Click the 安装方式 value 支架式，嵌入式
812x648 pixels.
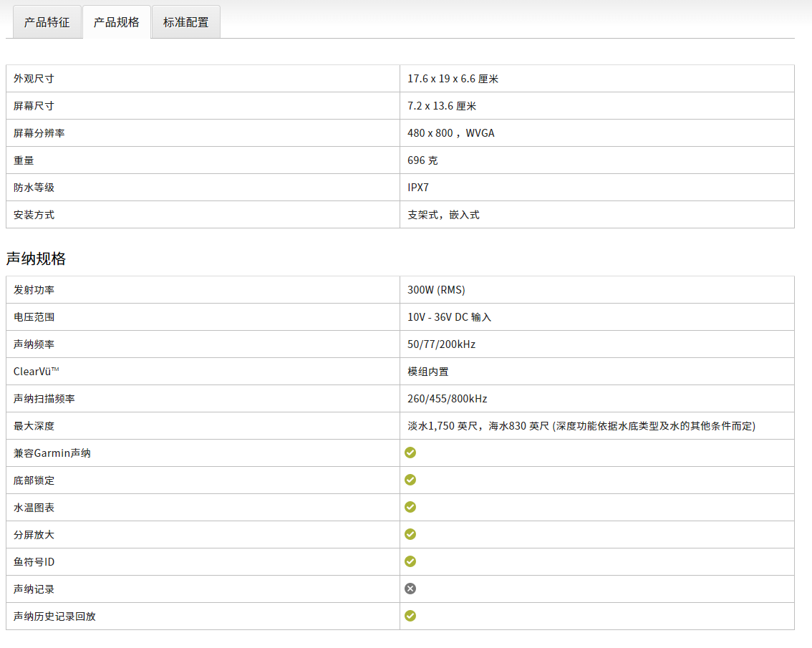[x=443, y=215]
